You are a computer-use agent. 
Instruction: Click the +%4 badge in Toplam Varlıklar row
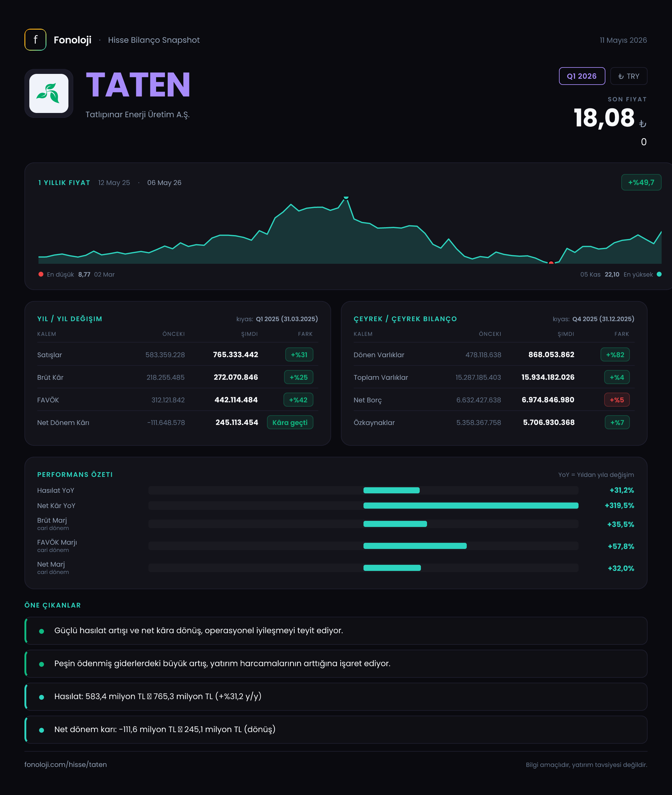[x=617, y=377]
